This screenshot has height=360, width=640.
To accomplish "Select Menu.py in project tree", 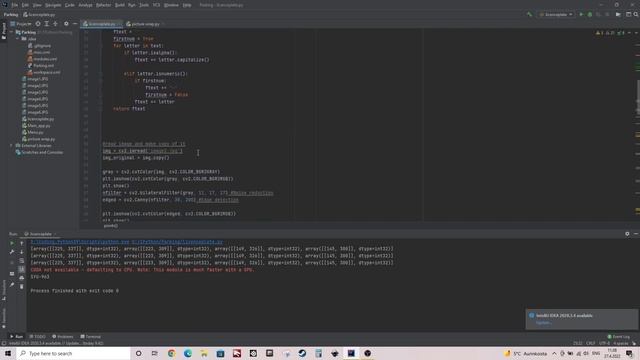I will [x=33, y=132].
